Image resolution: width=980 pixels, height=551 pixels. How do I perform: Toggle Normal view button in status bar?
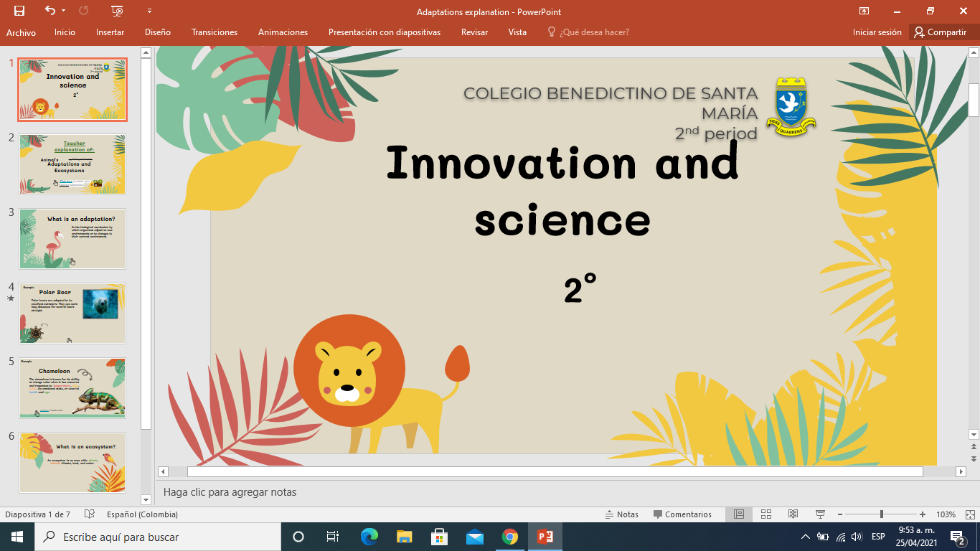click(738, 514)
